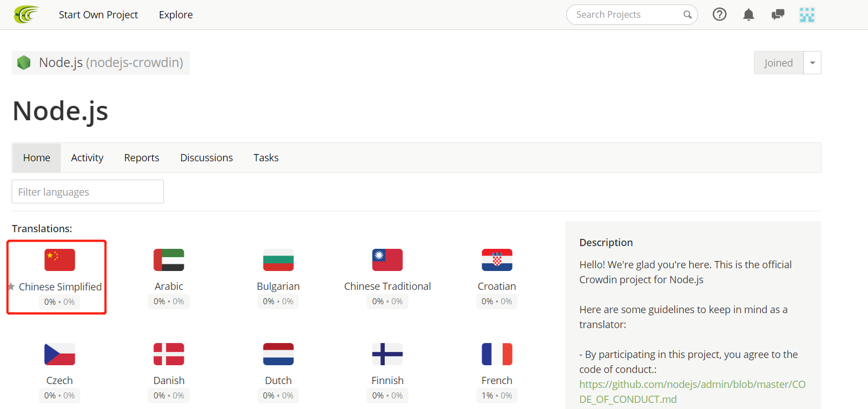Click the Chinese Simplified 0% progress badge

point(60,302)
